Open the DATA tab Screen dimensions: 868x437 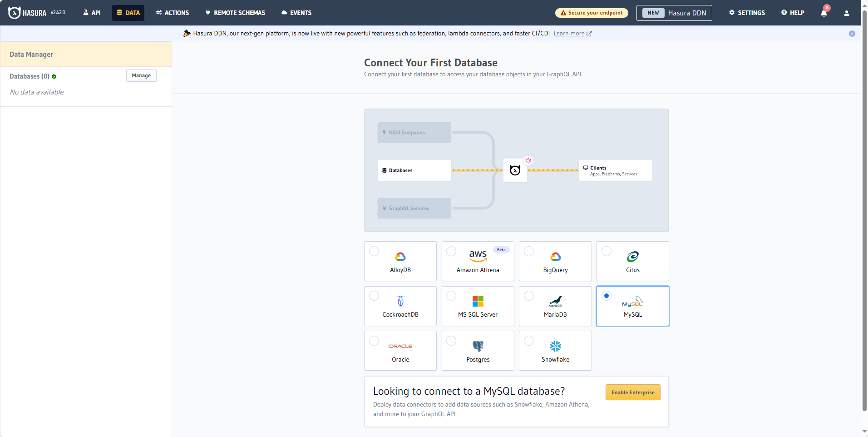click(128, 13)
